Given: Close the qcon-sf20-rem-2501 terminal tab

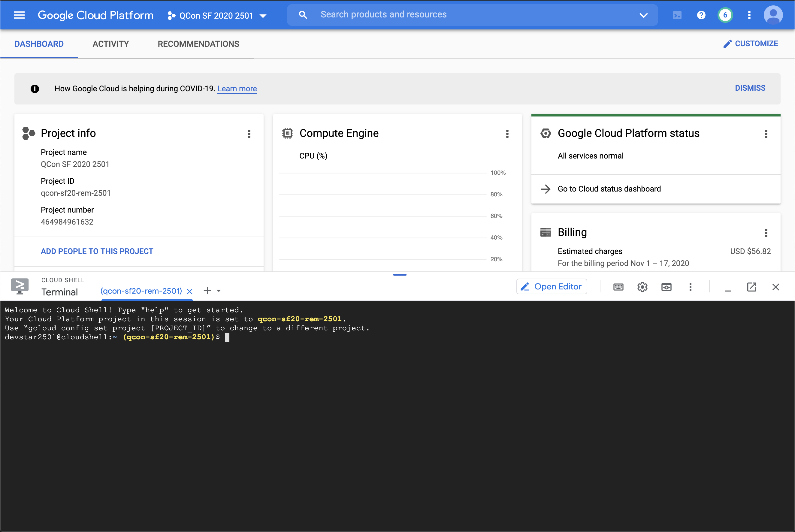Looking at the screenshot, I should [190, 292].
